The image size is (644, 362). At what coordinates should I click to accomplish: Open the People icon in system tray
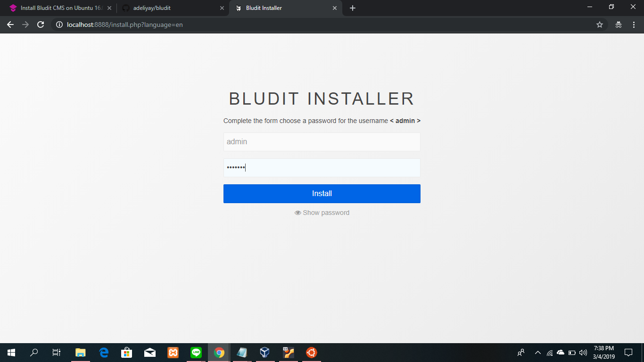pos(521,353)
